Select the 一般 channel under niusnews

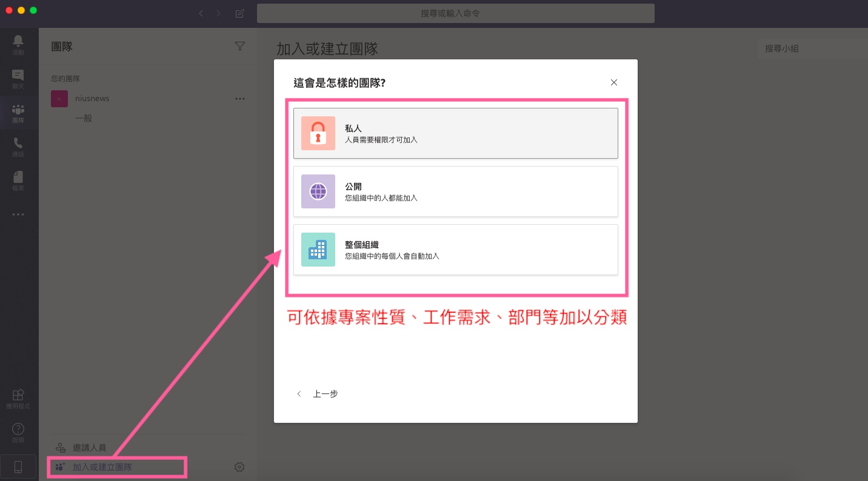point(84,118)
